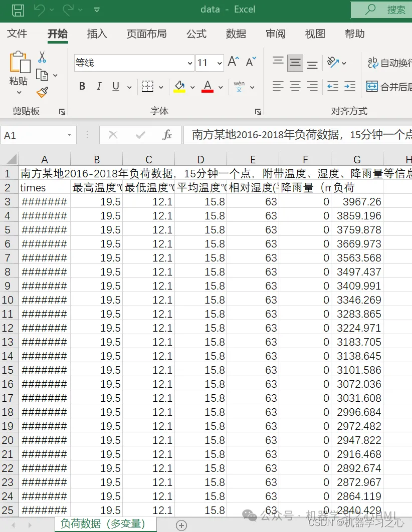Open the 文件 menu tab
Screen dimensions: 412x532
[17, 34]
